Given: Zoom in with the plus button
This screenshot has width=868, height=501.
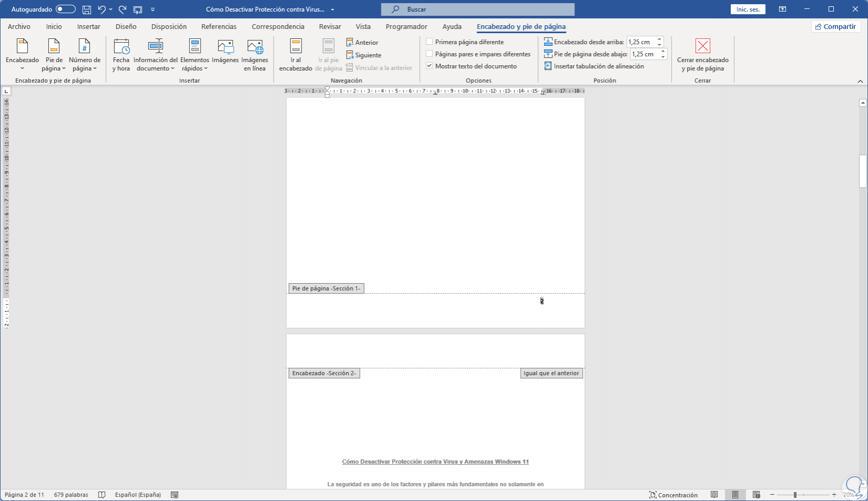Looking at the screenshot, I should [834, 495].
